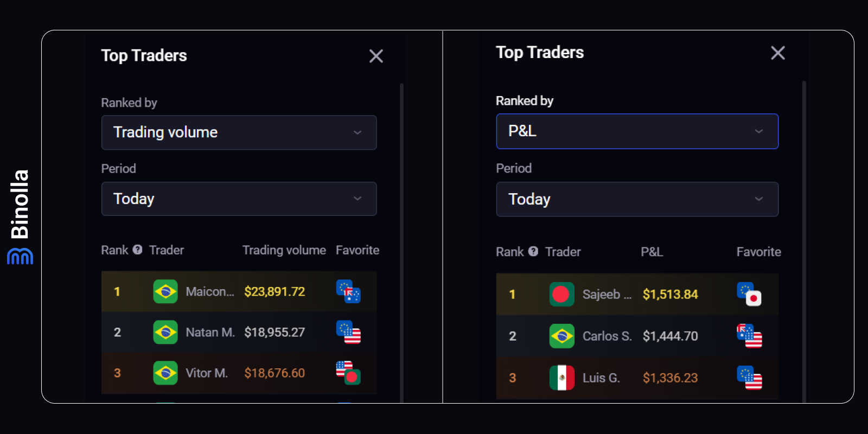Close the right Top Traders panel
The height and width of the screenshot is (434, 868).
click(x=777, y=53)
